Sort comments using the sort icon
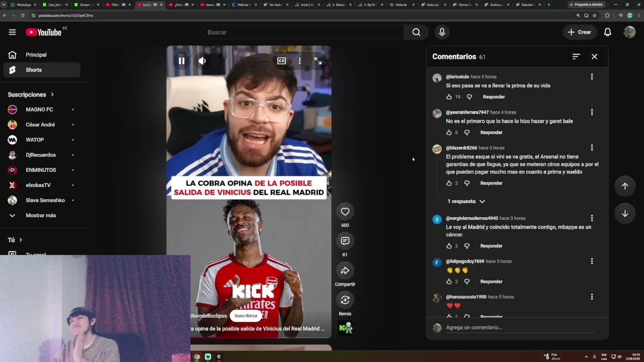Image resolution: width=644 pixels, height=362 pixels. [576, 57]
